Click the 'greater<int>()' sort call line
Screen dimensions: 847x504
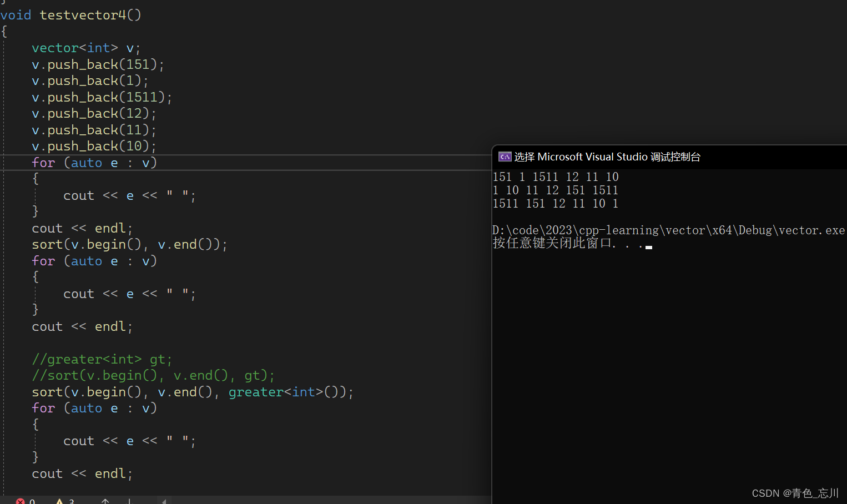[193, 392]
